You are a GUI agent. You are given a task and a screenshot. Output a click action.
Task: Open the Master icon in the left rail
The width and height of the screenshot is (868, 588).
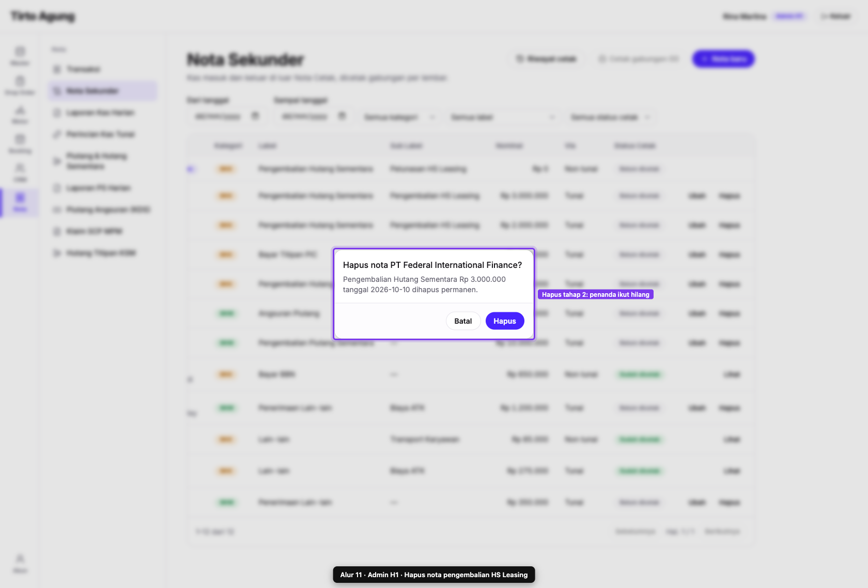coord(20,56)
